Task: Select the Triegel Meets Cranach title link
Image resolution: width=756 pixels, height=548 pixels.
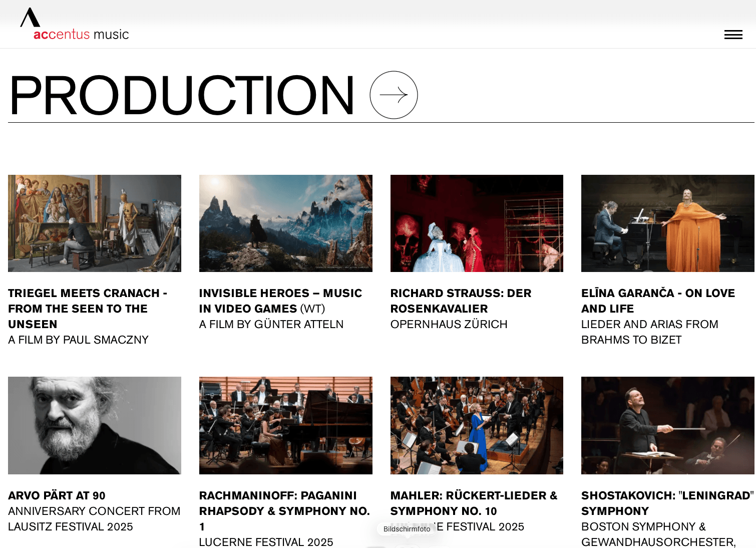Action: point(88,309)
